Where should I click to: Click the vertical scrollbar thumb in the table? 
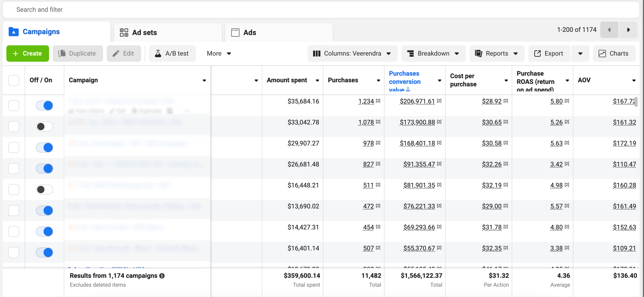click(x=636, y=102)
